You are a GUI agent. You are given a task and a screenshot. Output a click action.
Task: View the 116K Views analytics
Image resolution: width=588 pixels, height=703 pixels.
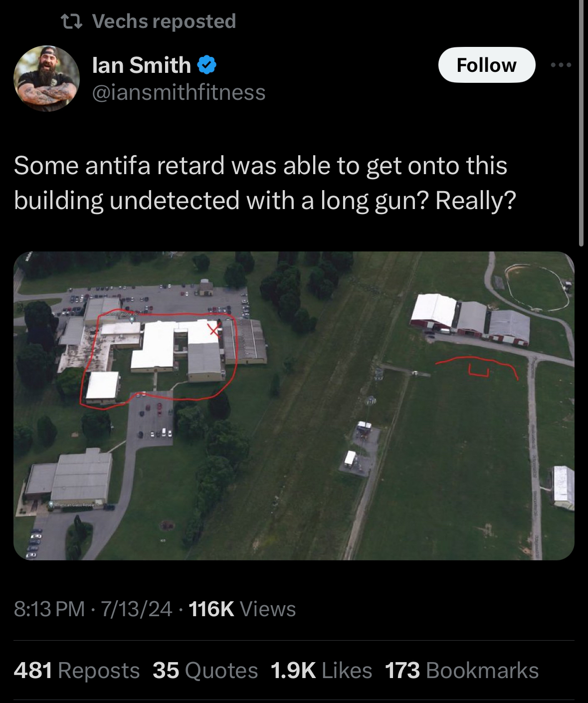click(x=243, y=609)
